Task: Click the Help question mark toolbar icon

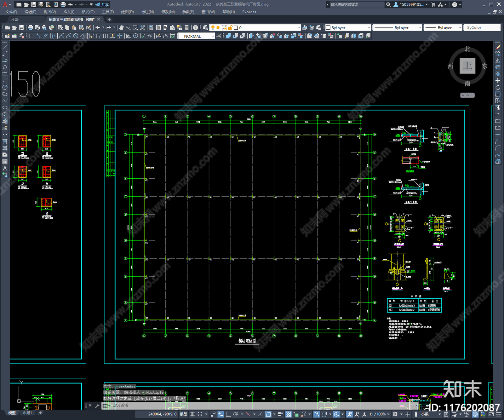Action: (x=195, y=28)
